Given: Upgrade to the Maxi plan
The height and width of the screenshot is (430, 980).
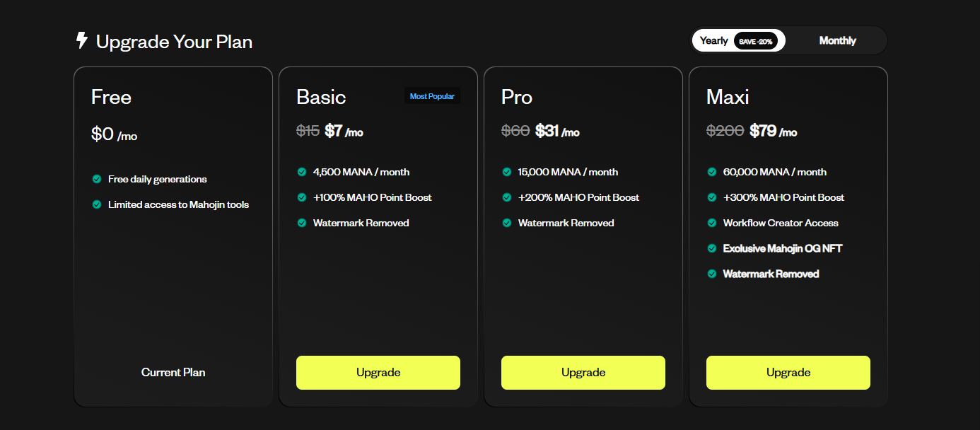Looking at the screenshot, I should coord(788,373).
